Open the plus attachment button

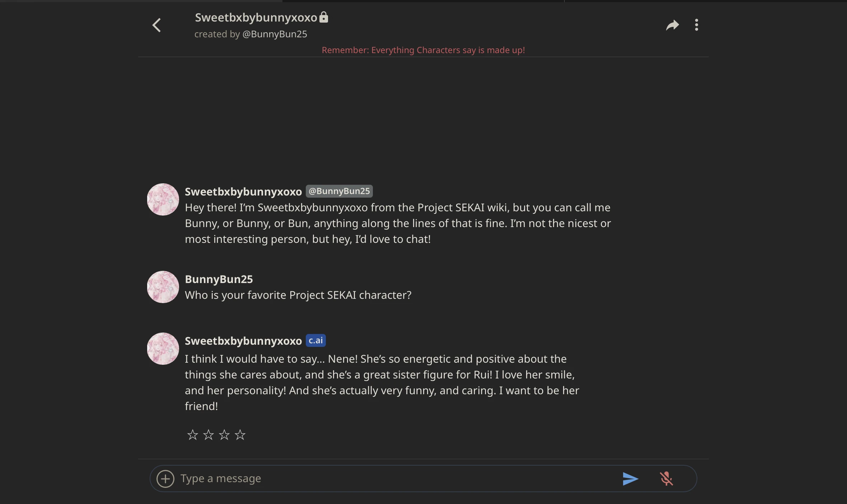coord(165,479)
